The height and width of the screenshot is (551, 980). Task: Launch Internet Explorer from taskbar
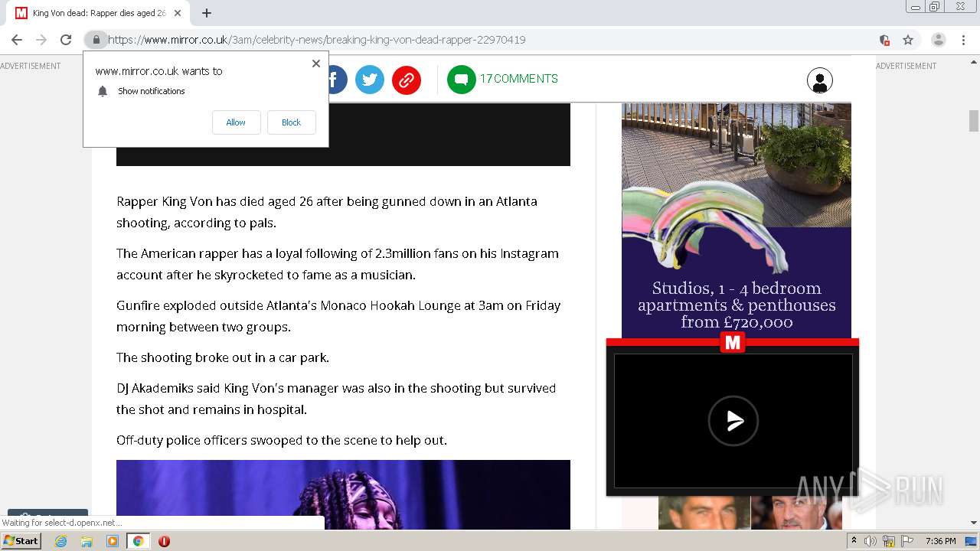(x=60, y=541)
